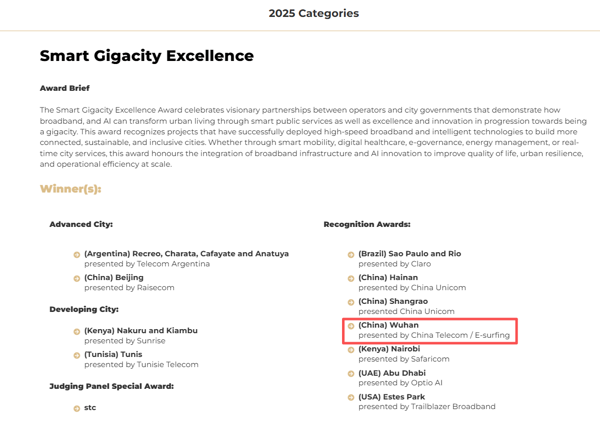Click the Recognition Awards section label
This screenshot has height=423, width=600.
coord(367,225)
